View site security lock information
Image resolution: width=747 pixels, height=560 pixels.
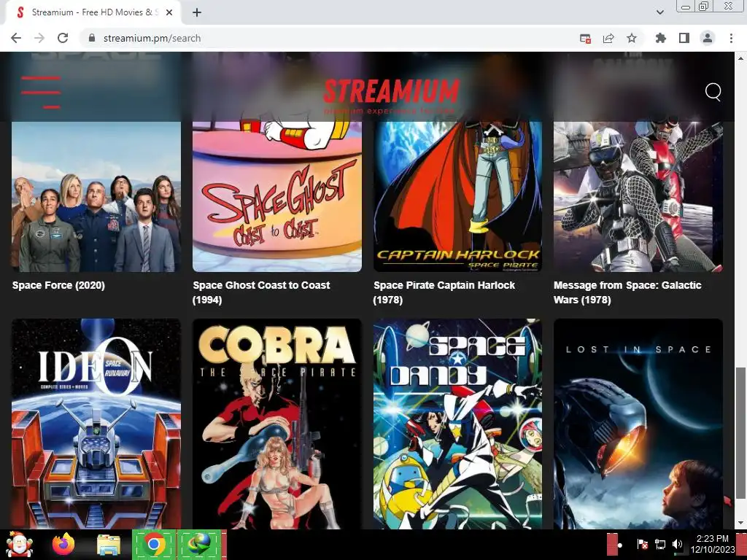(x=92, y=38)
